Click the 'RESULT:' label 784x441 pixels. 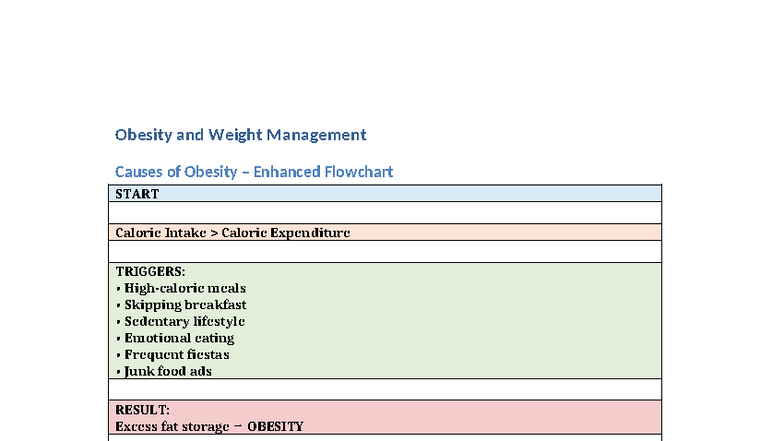[x=142, y=410]
